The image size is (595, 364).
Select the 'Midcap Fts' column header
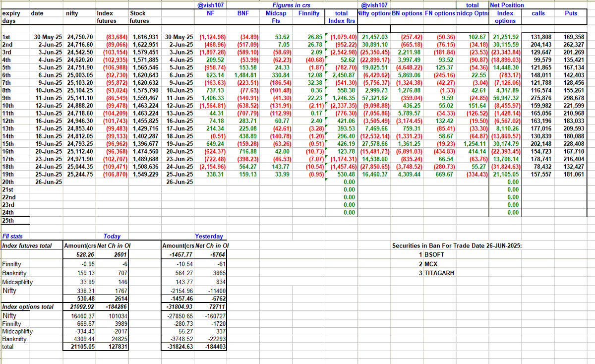(x=276, y=17)
